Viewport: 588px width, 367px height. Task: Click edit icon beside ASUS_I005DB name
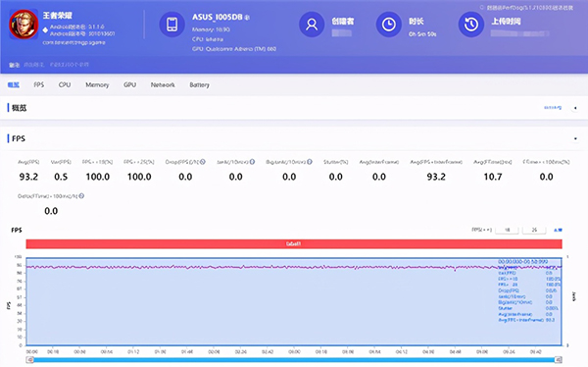(247, 18)
